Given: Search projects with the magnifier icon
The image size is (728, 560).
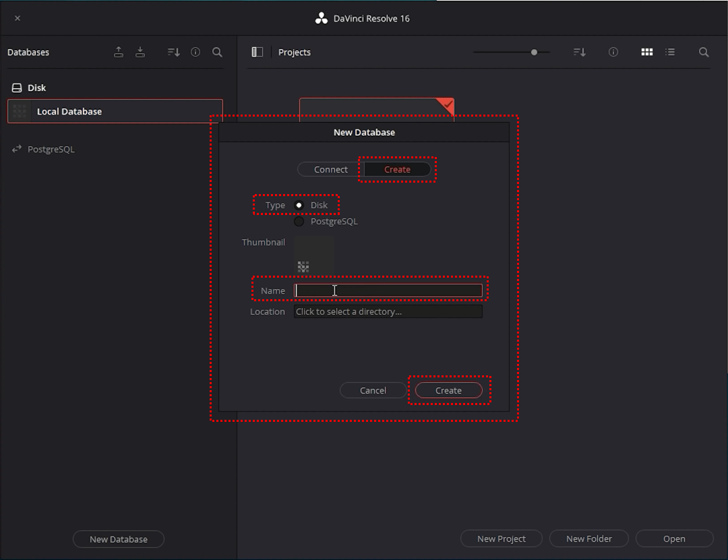Looking at the screenshot, I should (x=704, y=52).
